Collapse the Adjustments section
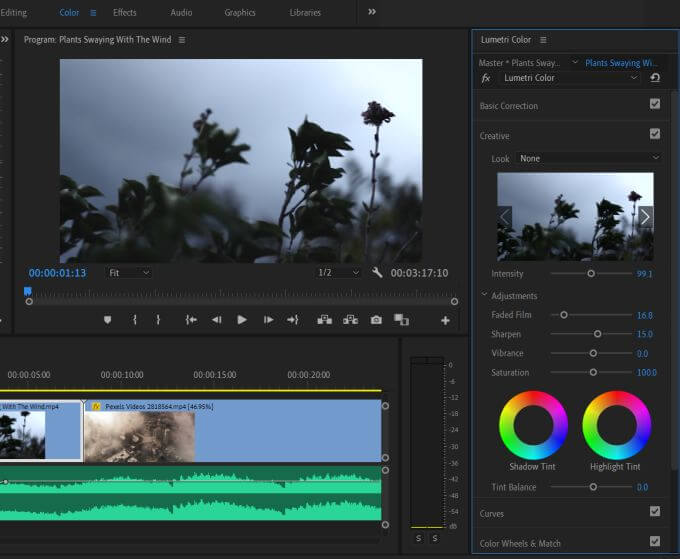This screenshot has width=680, height=559. click(x=485, y=296)
